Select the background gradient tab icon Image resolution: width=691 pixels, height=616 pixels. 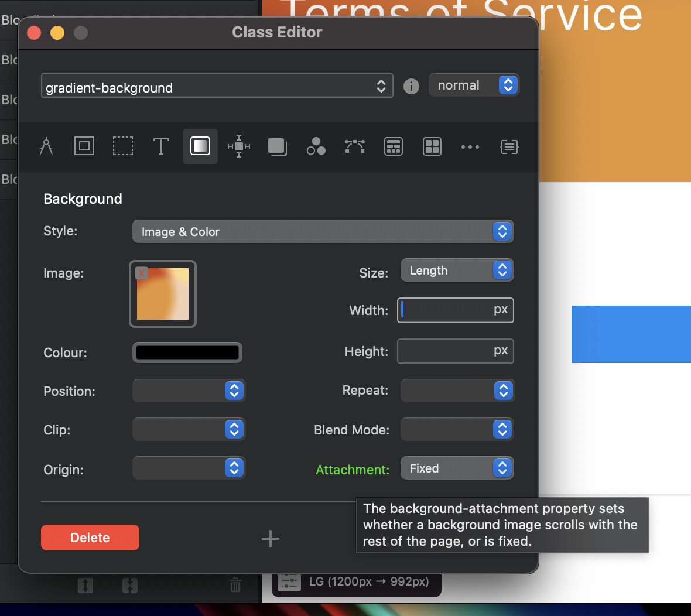pyautogui.click(x=200, y=146)
